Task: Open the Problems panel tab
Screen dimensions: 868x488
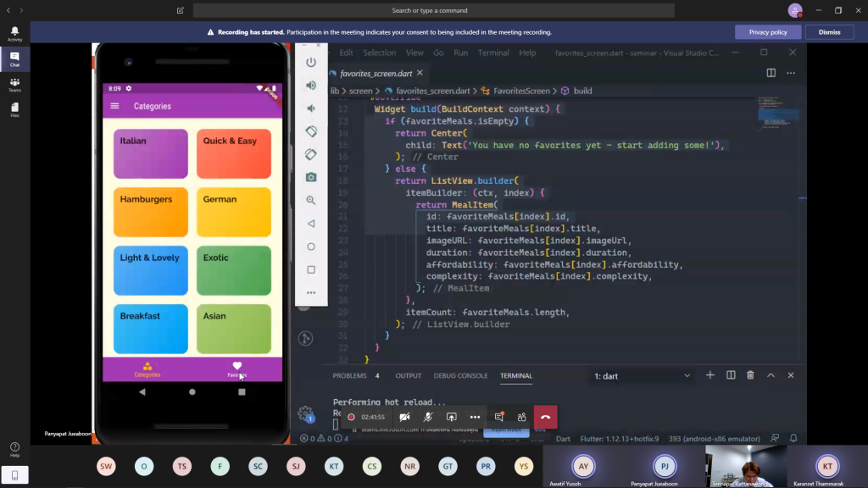Action: (349, 375)
